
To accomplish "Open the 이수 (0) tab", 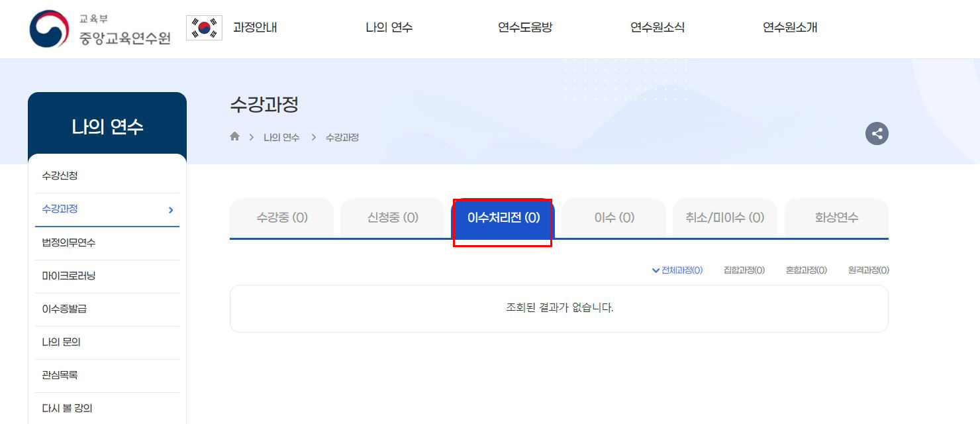I will tap(614, 218).
